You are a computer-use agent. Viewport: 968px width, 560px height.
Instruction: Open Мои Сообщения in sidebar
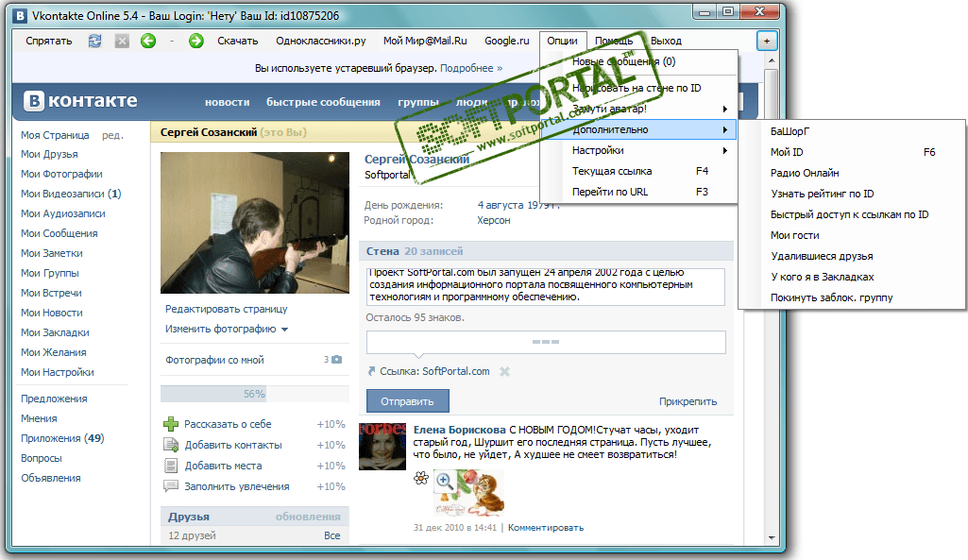pyautogui.click(x=59, y=233)
